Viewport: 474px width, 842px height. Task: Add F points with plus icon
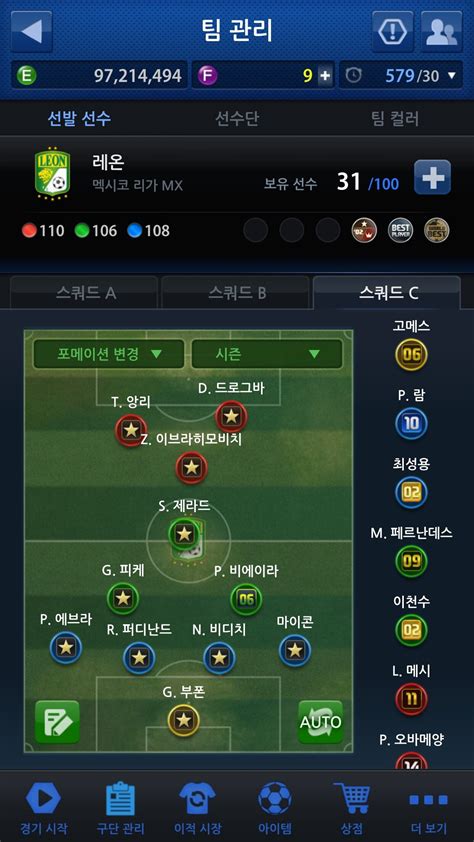tap(325, 76)
